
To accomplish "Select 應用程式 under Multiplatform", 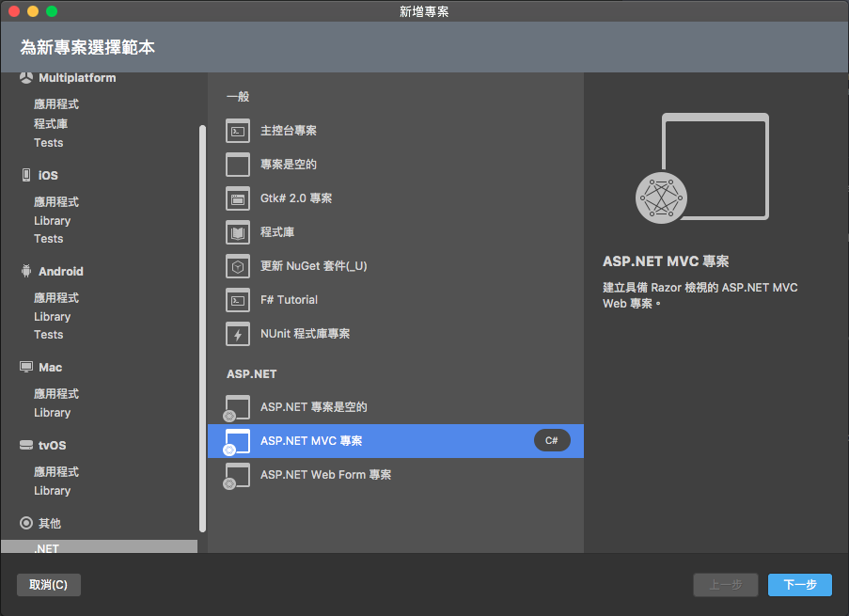I will tap(56, 104).
